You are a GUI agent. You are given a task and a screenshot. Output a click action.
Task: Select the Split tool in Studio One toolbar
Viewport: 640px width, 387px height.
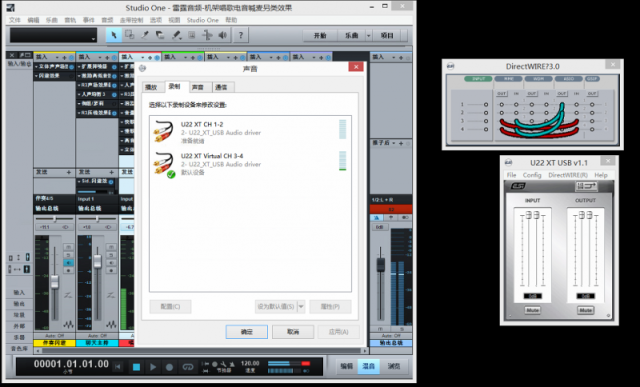145,36
